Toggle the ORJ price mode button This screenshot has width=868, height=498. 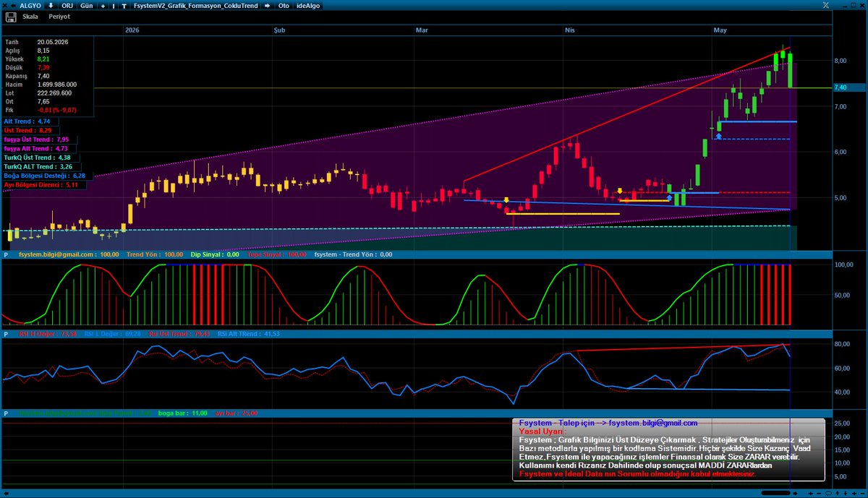[67, 5]
